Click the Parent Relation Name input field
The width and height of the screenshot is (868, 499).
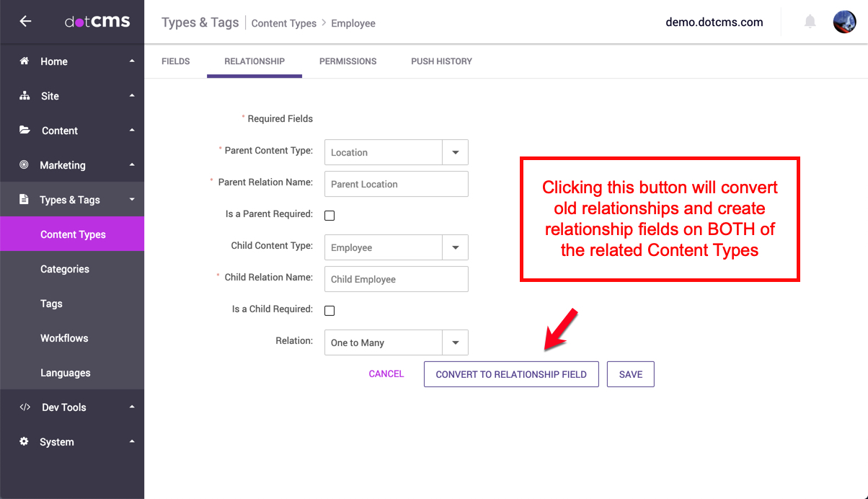[396, 184]
